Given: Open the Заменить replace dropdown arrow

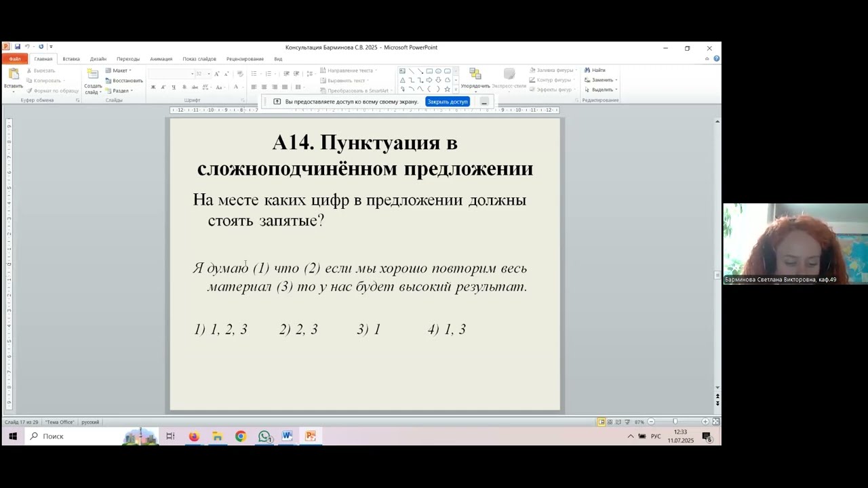Looking at the screenshot, I should [x=616, y=80].
